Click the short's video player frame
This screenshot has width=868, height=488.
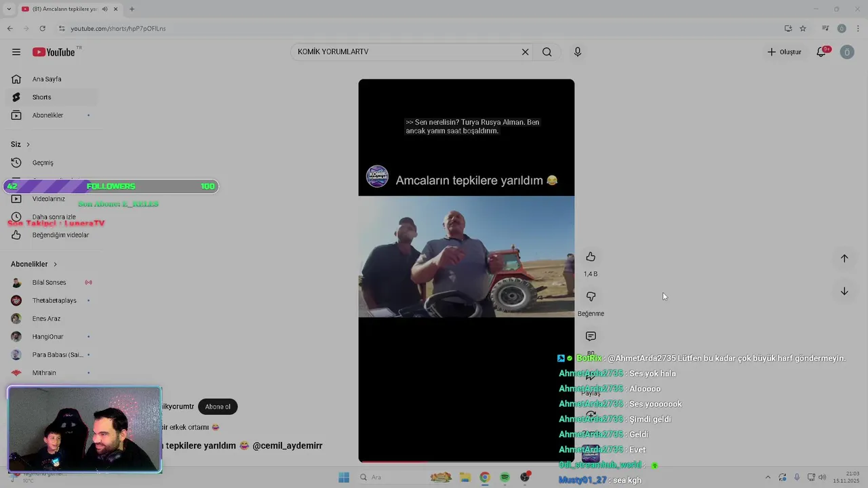coord(467,270)
